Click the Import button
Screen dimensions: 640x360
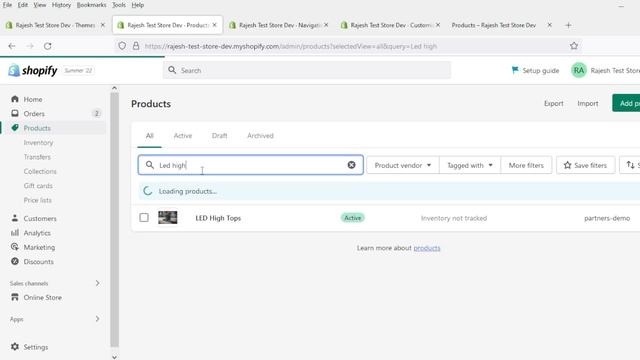click(x=588, y=103)
